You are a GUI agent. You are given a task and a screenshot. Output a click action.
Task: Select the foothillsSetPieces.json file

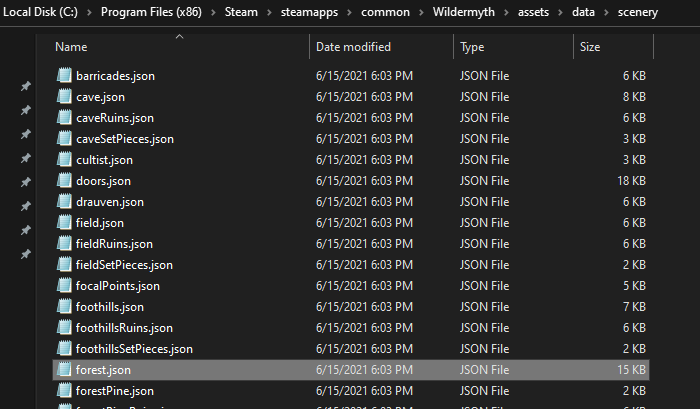pyautogui.click(x=134, y=349)
